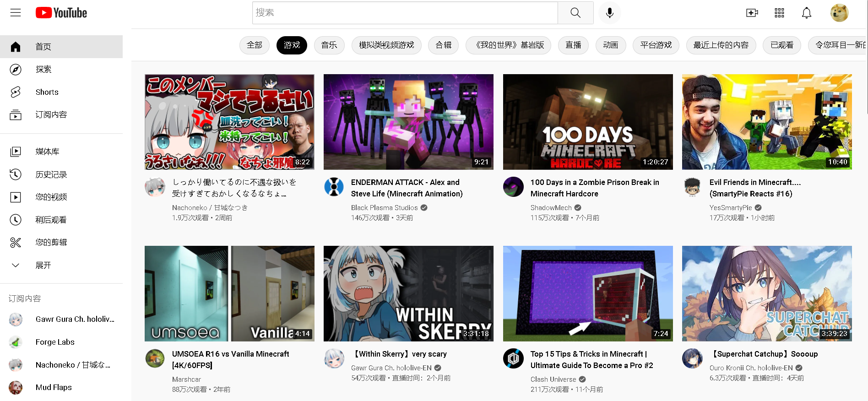This screenshot has width=868, height=401.
Task: Open 媒体库 library in sidebar
Action: [x=61, y=152]
